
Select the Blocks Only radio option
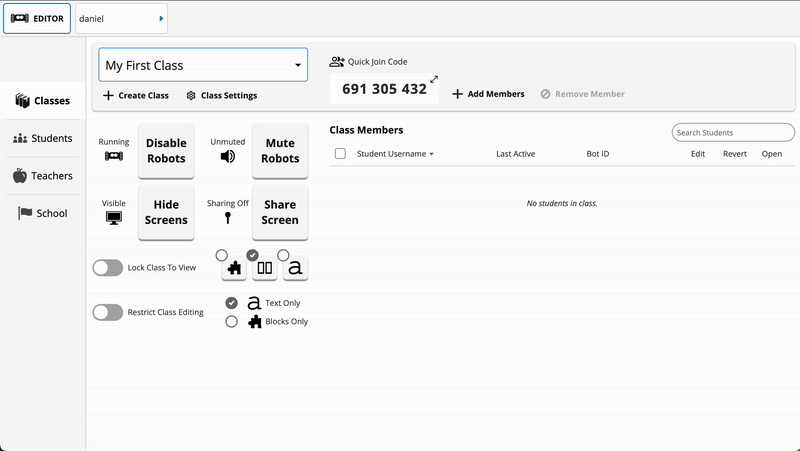coord(232,322)
